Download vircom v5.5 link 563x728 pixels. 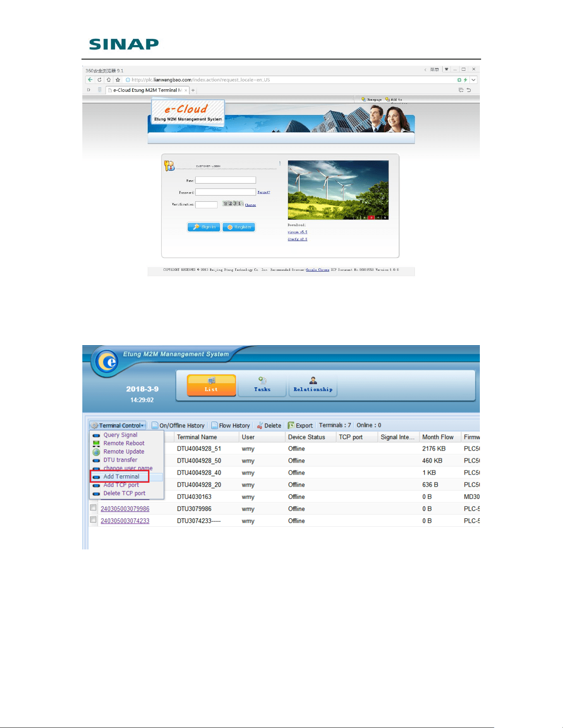[297, 232]
